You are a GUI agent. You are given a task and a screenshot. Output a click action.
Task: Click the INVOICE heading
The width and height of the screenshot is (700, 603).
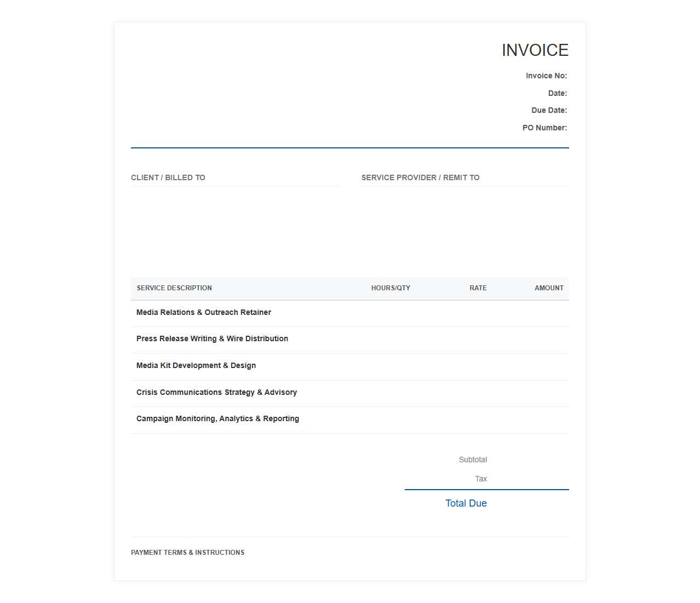click(x=535, y=50)
